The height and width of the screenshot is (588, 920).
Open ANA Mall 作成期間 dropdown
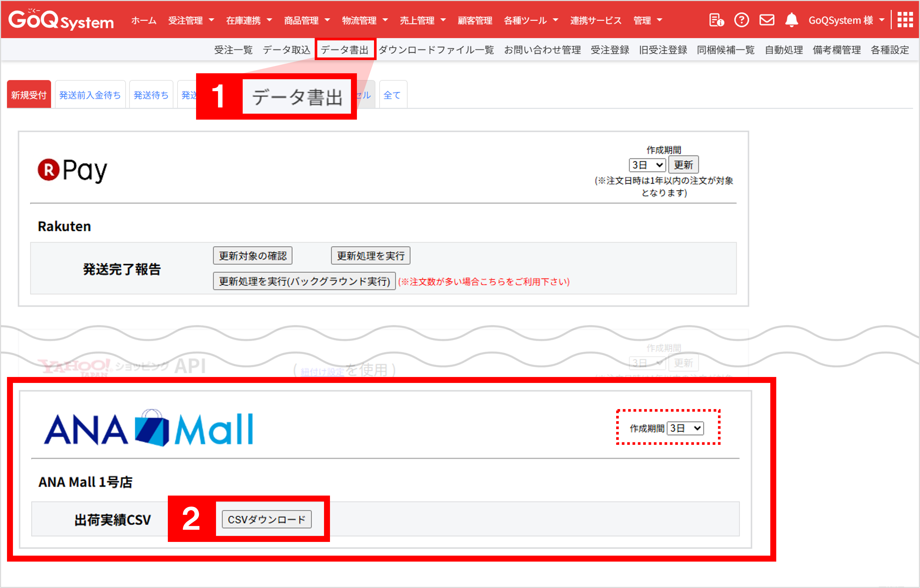685,428
